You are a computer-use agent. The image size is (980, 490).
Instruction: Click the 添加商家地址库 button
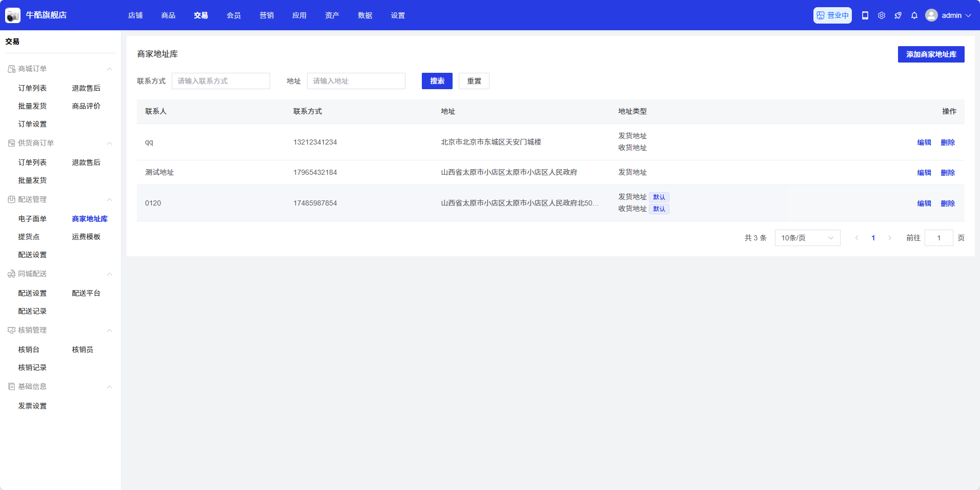pyautogui.click(x=931, y=54)
